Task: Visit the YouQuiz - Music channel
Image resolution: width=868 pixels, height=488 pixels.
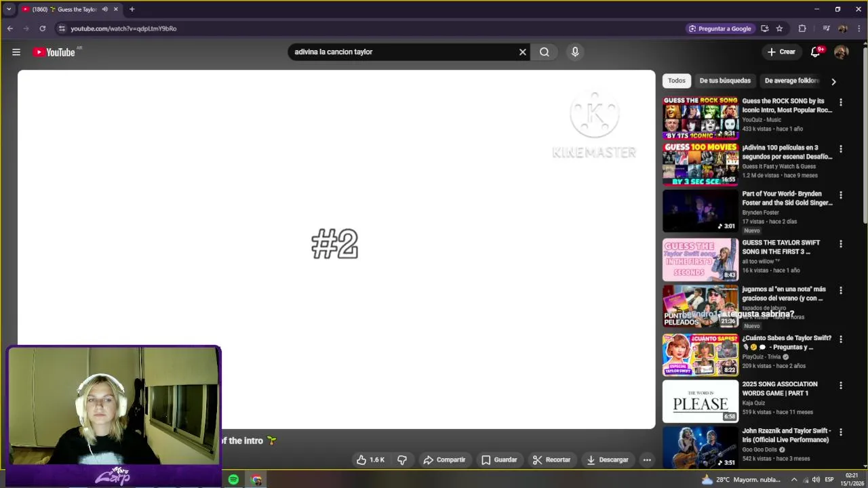Action: (x=762, y=120)
